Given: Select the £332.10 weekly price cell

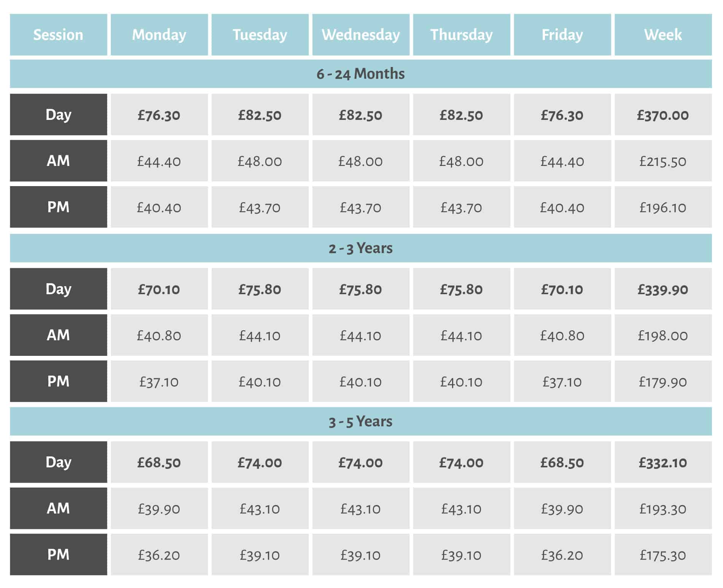Looking at the screenshot, I should [663, 462].
